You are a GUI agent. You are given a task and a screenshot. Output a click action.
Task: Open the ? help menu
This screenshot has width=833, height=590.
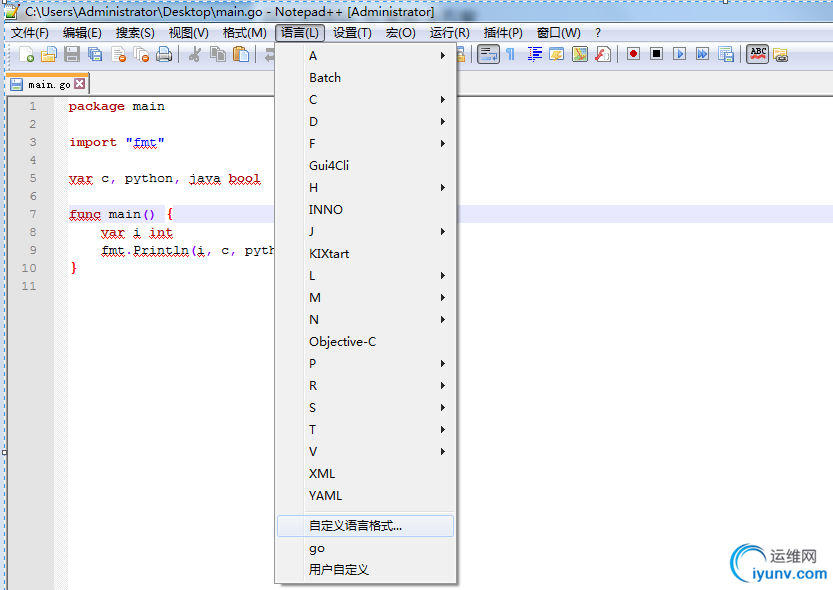[598, 33]
